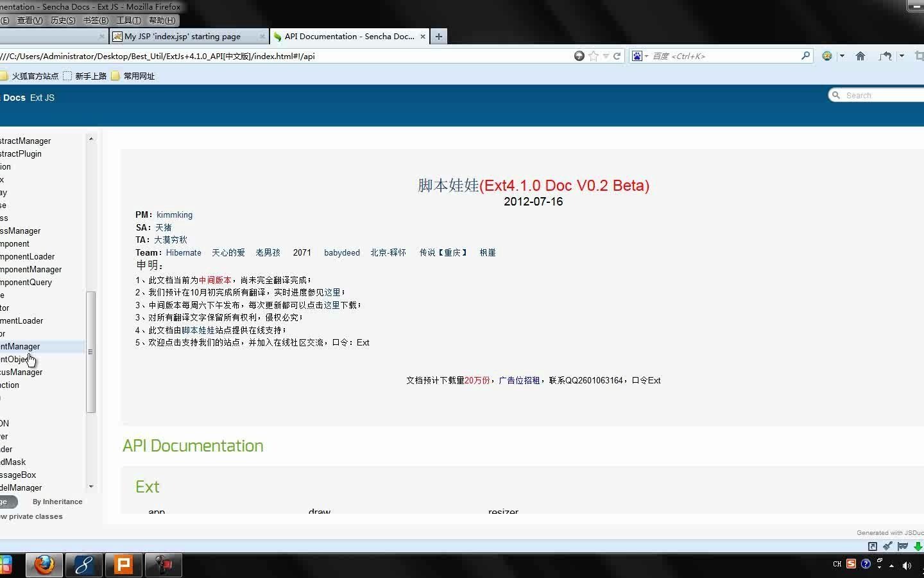924x578 pixels.
Task: Open the Ext JS header link
Action: pyautogui.click(x=42, y=98)
